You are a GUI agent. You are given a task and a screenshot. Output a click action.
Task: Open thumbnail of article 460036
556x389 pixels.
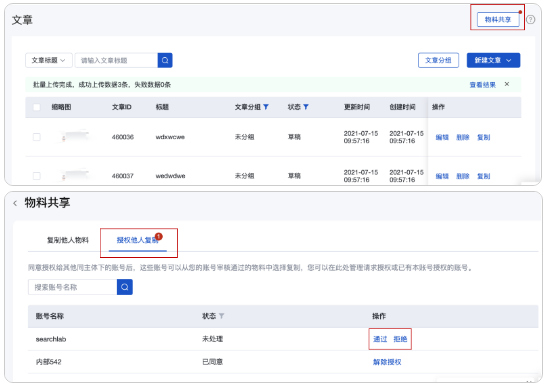pyautogui.click(x=73, y=137)
